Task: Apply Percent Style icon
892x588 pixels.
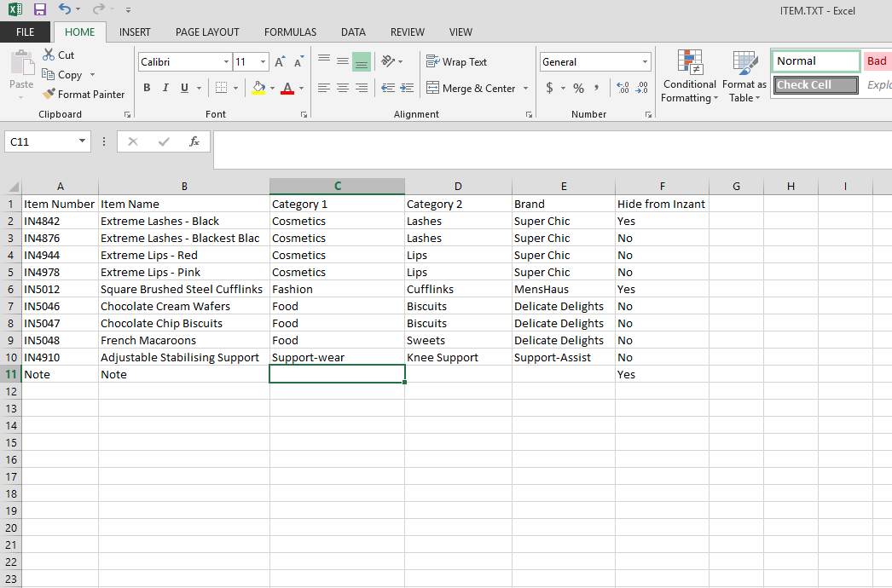Action: click(x=578, y=88)
